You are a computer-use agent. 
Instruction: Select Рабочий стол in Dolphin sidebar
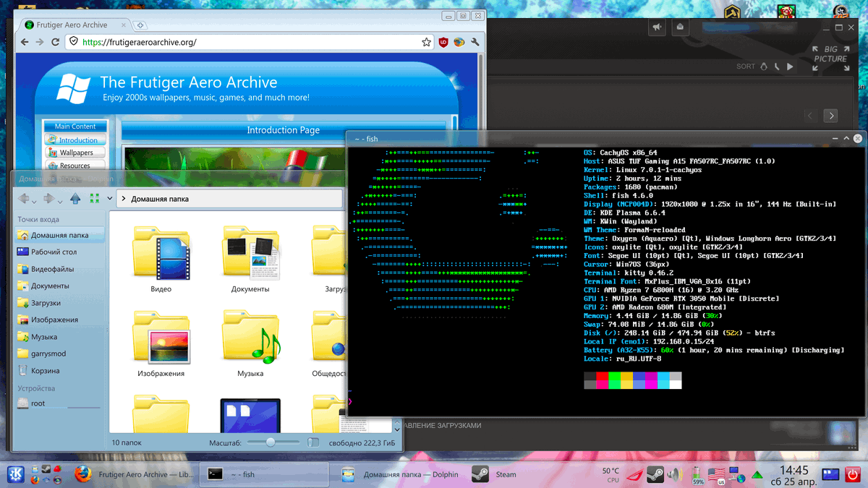(60, 252)
